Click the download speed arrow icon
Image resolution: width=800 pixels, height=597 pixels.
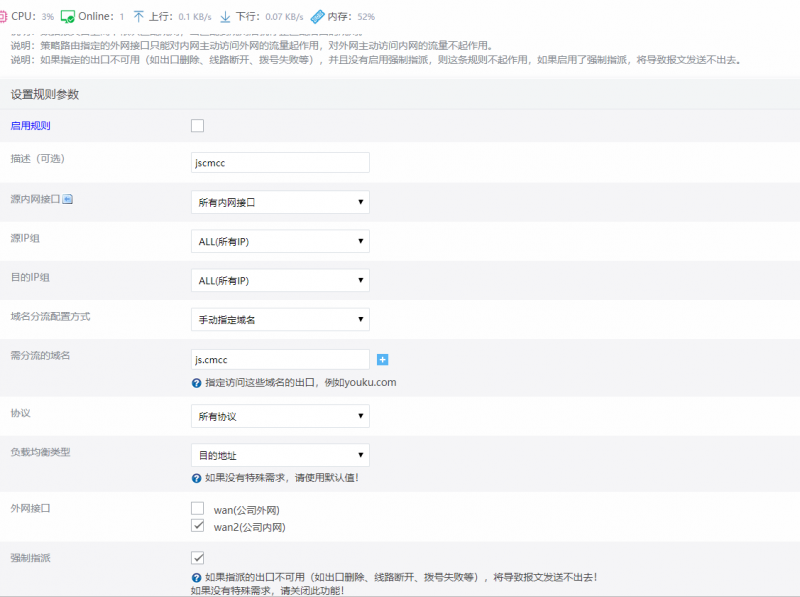225,17
